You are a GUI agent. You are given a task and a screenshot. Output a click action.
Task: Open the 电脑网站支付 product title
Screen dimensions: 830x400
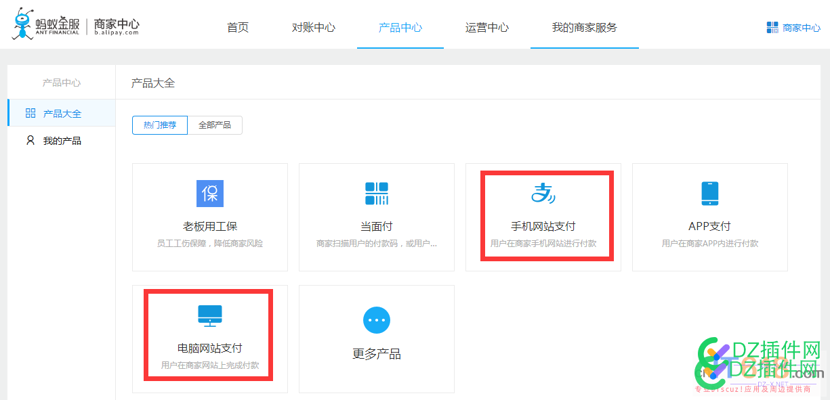(x=210, y=348)
